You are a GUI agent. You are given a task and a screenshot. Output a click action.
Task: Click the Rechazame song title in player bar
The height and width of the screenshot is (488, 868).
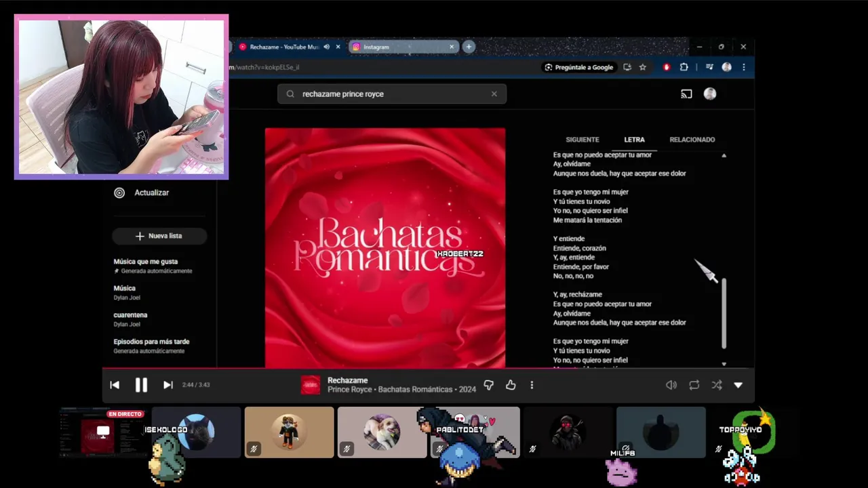click(x=347, y=380)
